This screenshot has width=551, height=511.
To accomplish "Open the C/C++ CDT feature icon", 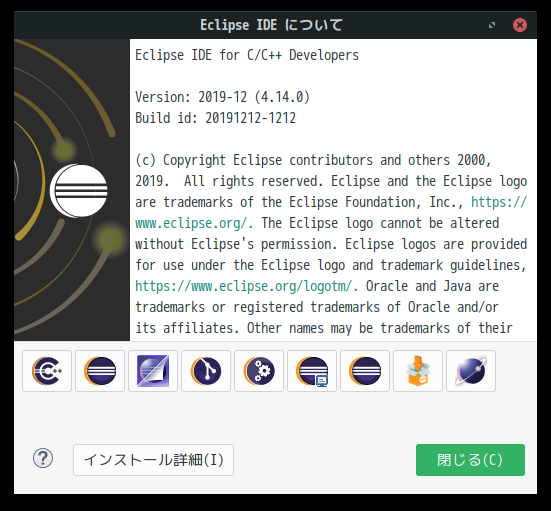I will point(47,371).
